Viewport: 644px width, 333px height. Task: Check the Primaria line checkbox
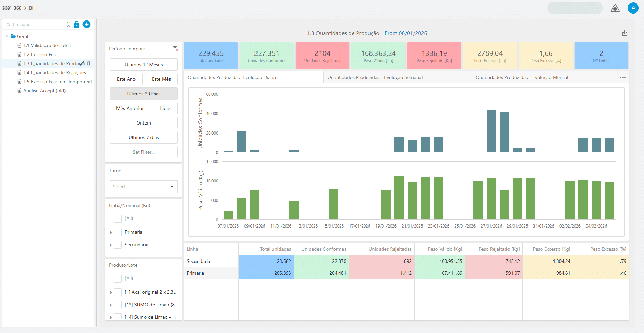(x=118, y=232)
